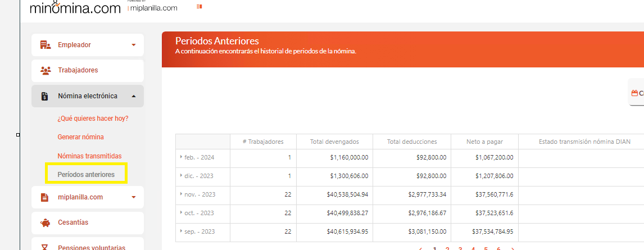The width and height of the screenshot is (644, 250).
Task: Click the Total devengados column header
Action: [x=335, y=142]
